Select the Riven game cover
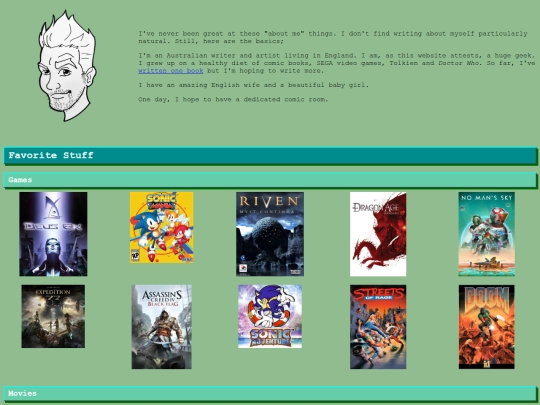The width and height of the screenshot is (540, 405). [x=270, y=234]
